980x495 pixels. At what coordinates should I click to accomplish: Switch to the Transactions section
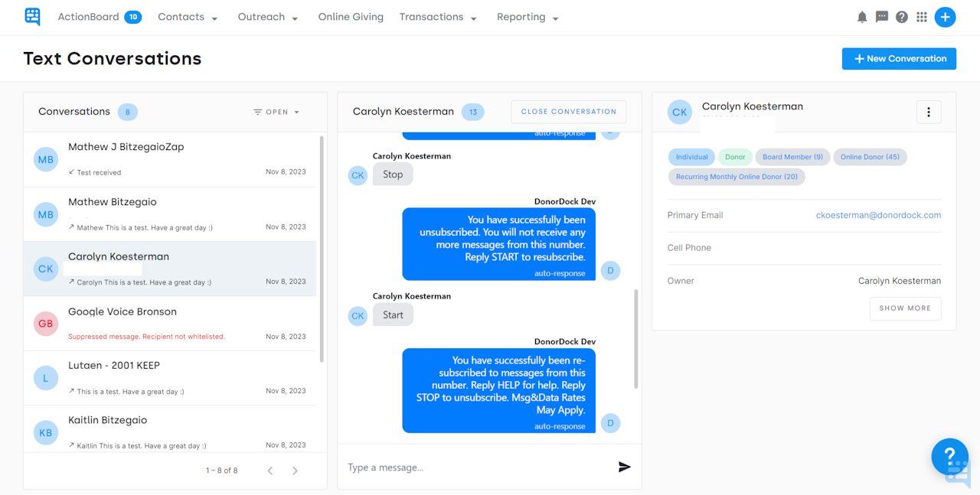(437, 16)
